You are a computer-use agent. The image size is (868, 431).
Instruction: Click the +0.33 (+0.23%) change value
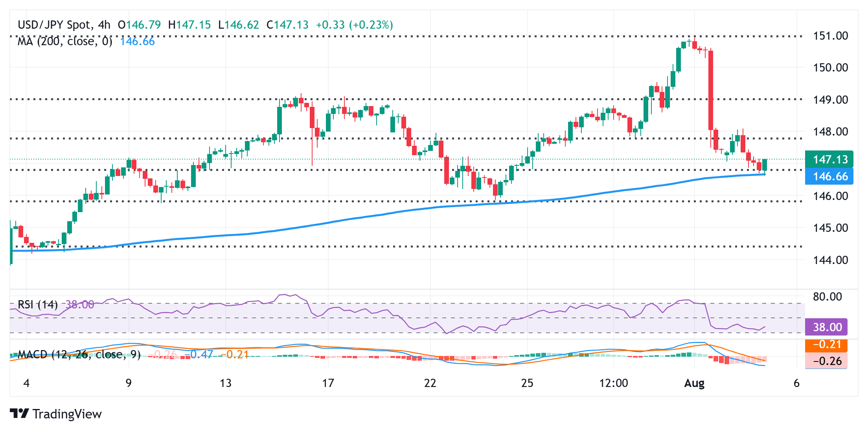(x=354, y=25)
